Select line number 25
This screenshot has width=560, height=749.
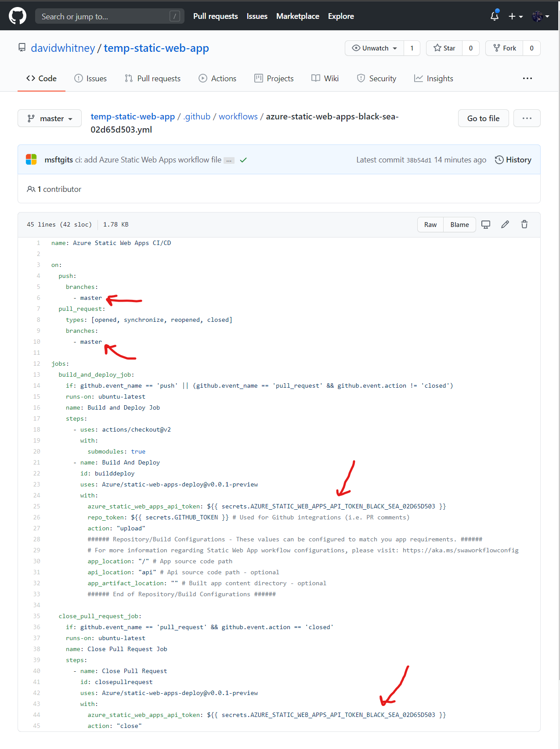coord(36,506)
